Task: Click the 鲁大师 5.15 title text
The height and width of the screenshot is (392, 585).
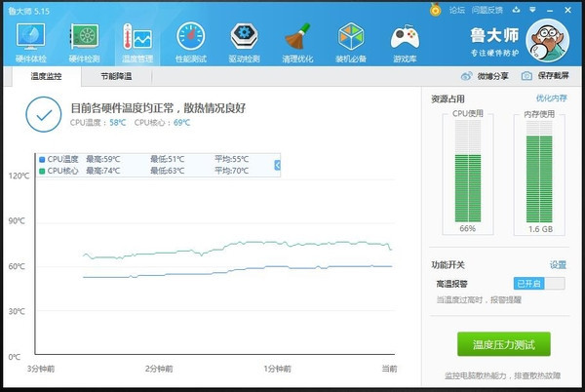Action: tap(29, 11)
